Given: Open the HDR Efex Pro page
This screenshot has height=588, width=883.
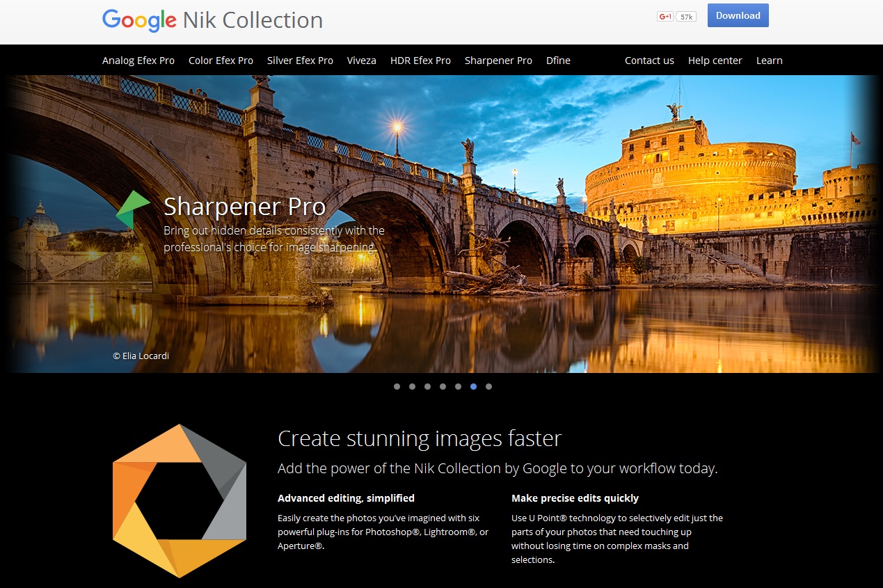Looking at the screenshot, I should pos(420,61).
